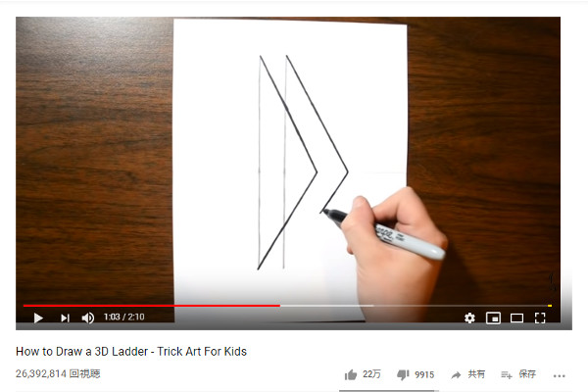Click the 1:03 / 2:10 time display

tap(124, 317)
